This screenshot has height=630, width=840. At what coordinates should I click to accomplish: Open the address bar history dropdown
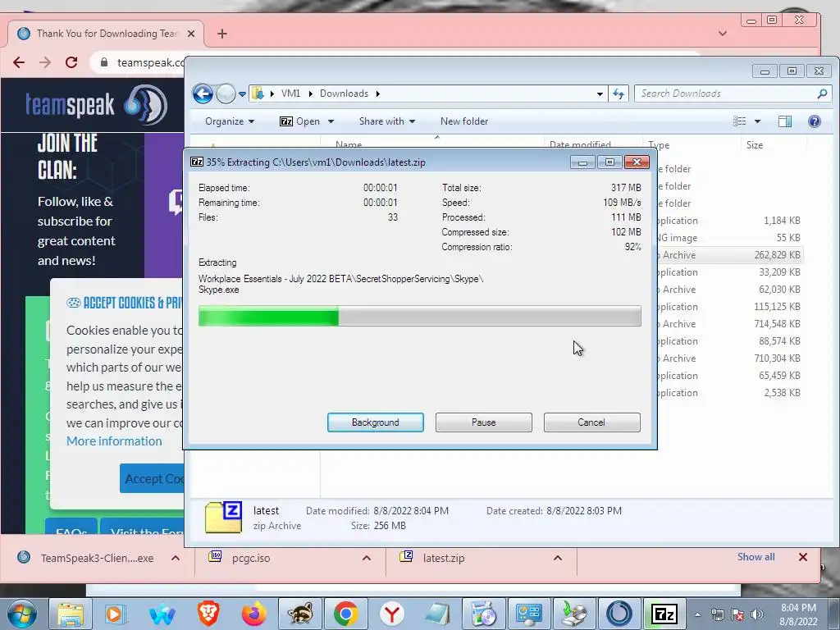click(x=600, y=94)
